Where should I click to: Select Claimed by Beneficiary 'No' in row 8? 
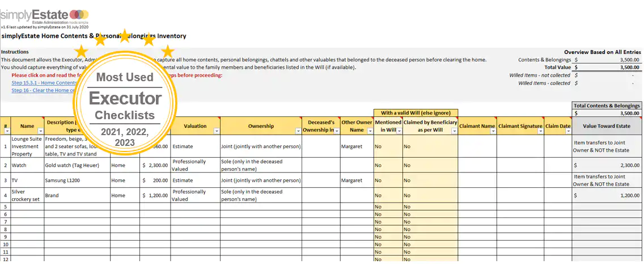[x=430, y=229]
